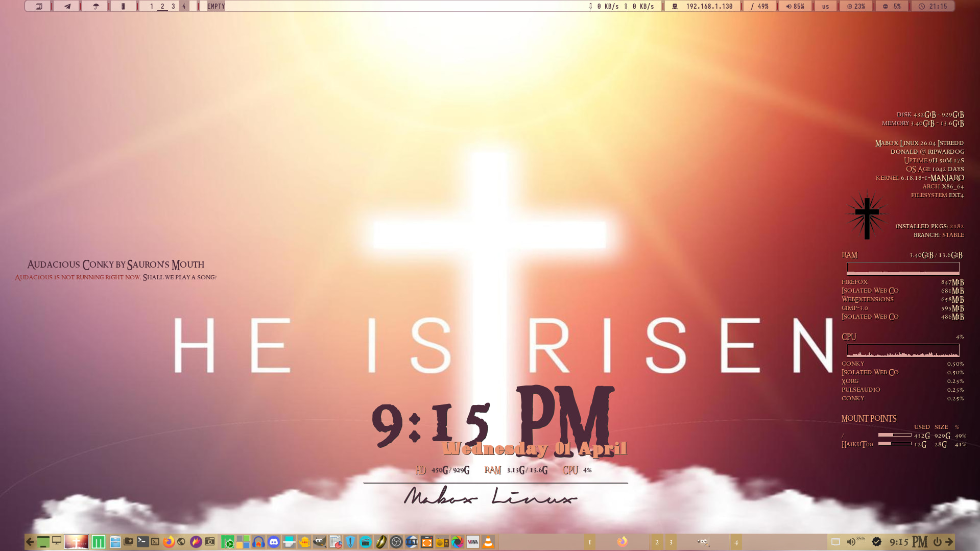This screenshot has width=980, height=551.
Task: Click the 85% volume module in top bar
Action: click(795, 6)
